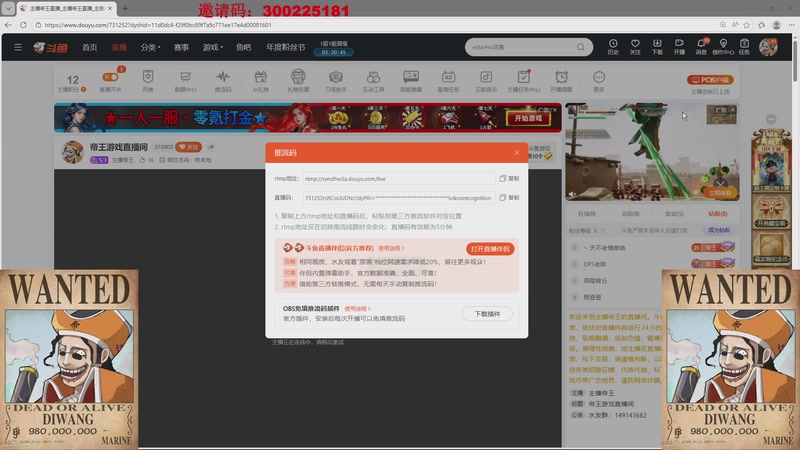Open 使用说明 link beside OBS免填推流码插件

click(x=357, y=309)
